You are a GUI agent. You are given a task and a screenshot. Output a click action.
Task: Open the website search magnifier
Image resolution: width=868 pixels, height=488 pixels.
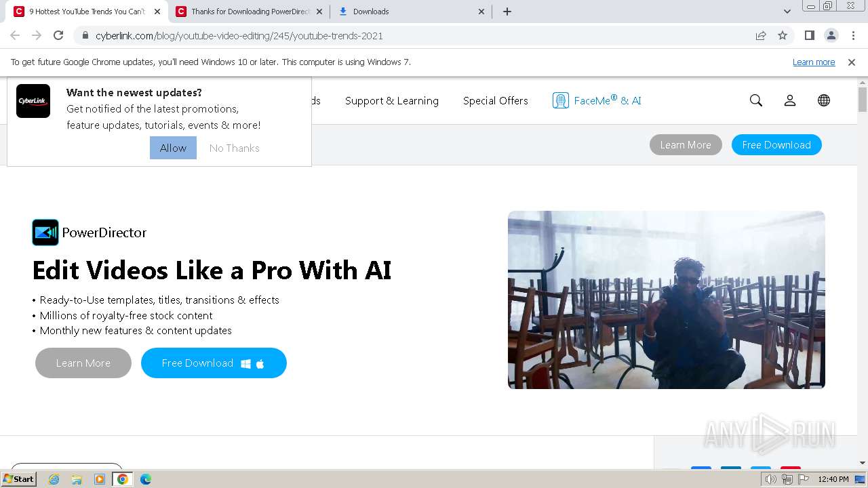(x=756, y=100)
